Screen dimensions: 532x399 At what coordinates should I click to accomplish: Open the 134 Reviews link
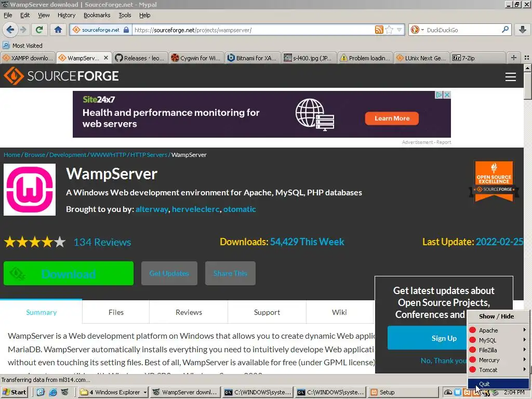(102, 242)
